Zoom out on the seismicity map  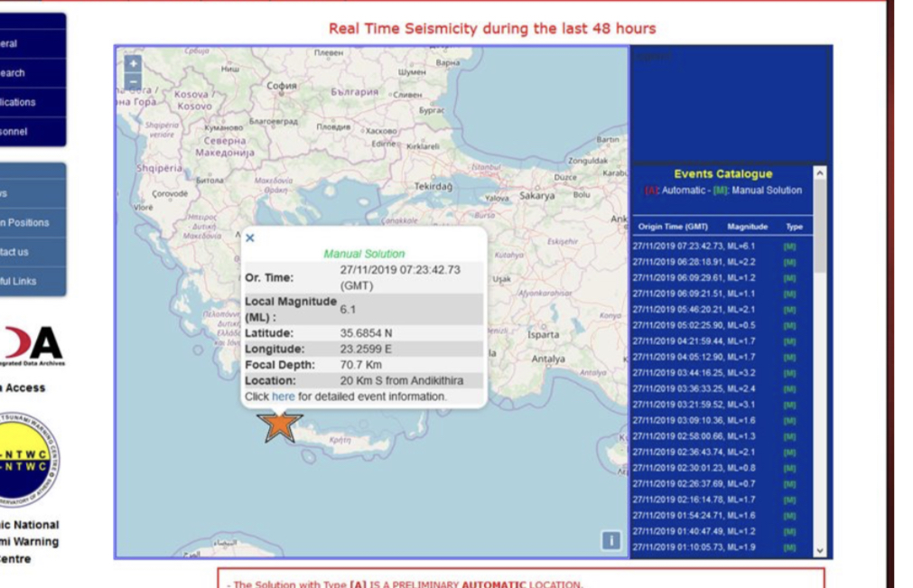click(134, 81)
